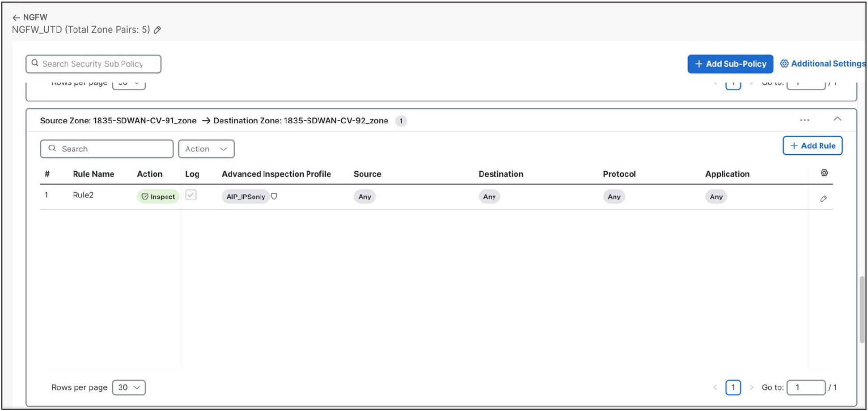
Task: Click the magnifier icon in the rule search box
Action: 52,148
